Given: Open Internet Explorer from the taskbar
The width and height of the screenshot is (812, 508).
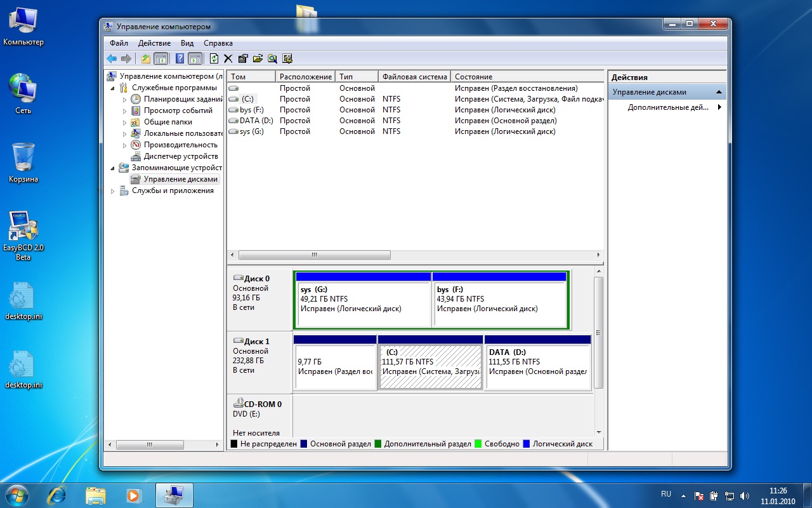Looking at the screenshot, I should (56, 495).
